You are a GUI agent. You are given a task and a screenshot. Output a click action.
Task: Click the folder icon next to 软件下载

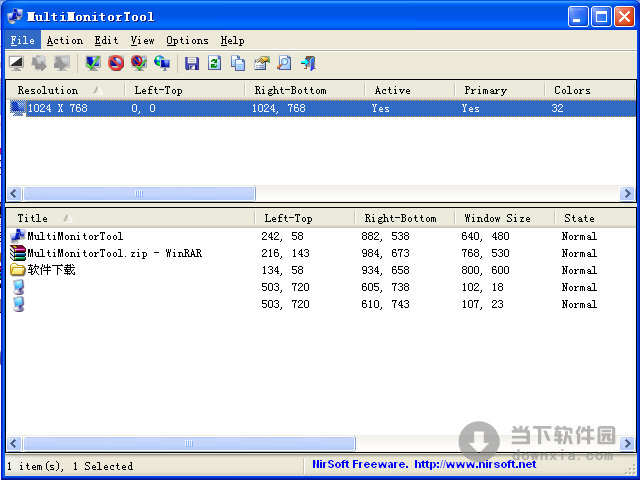[18, 270]
